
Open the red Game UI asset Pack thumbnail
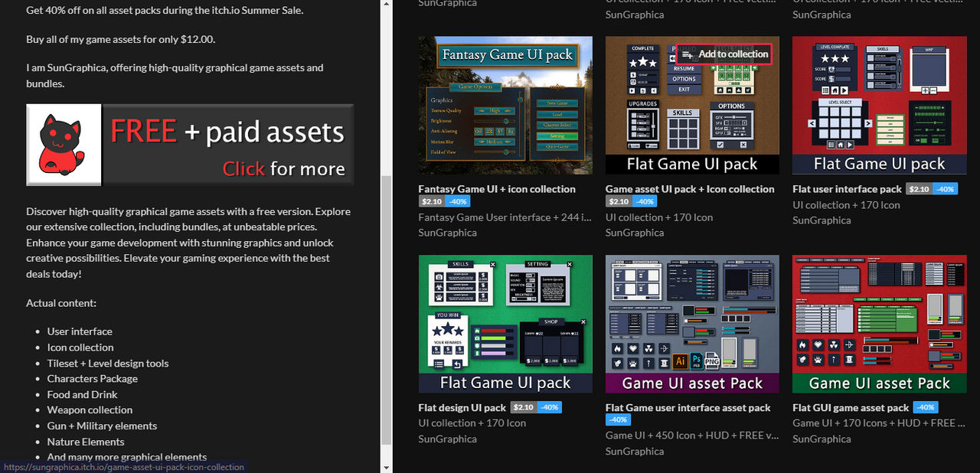click(x=879, y=324)
